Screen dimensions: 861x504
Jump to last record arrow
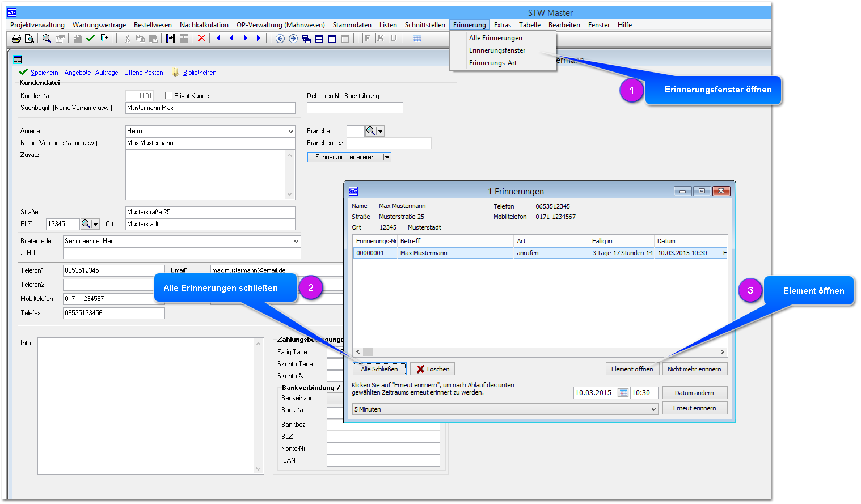pyautogui.click(x=259, y=38)
